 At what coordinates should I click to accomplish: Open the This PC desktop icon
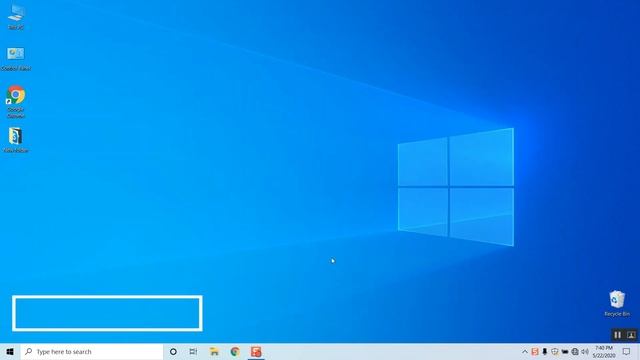(16, 16)
